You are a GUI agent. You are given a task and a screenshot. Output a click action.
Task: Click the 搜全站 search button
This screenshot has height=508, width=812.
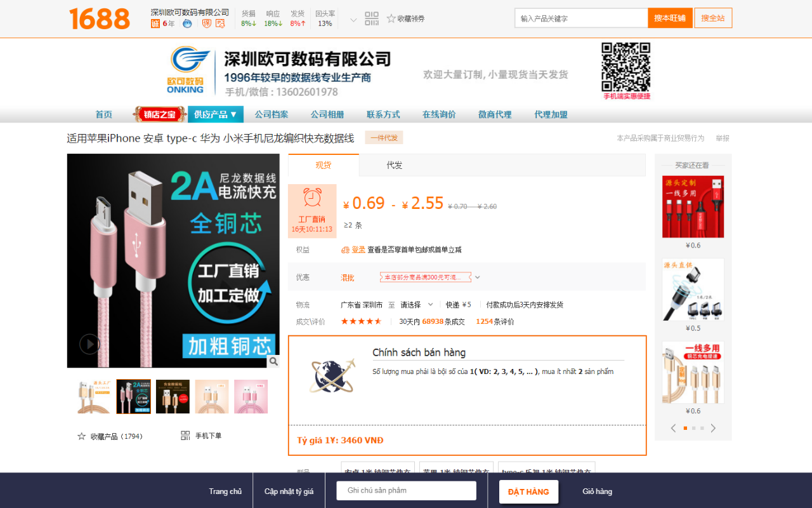click(713, 18)
